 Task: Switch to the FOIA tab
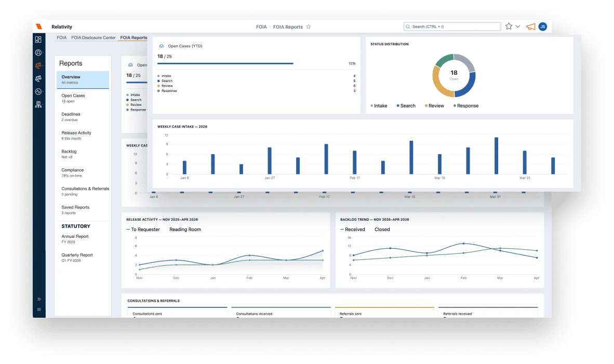point(61,37)
